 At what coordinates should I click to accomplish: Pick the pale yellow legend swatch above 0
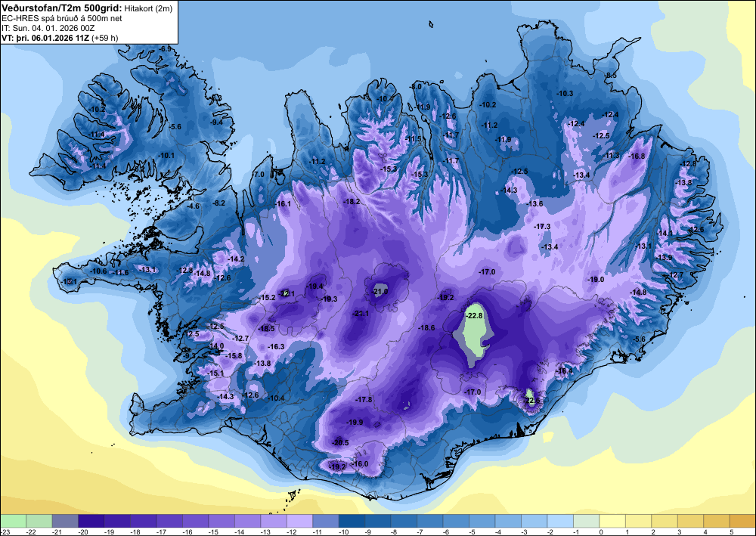(612, 521)
